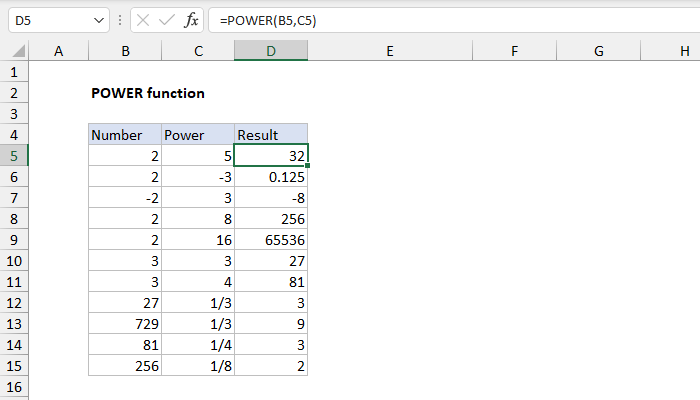Select result cell showing 65536
Screen dimensions: 700x400
(271, 240)
